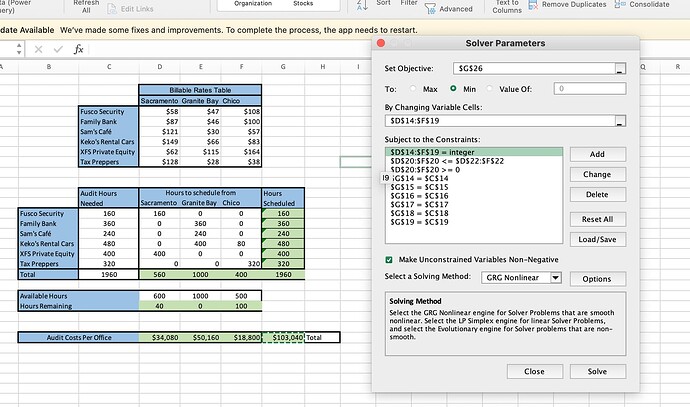This screenshot has width=690, height=407.
Task: Click Chico Hours Remaining 100 cell
Action: point(241,306)
